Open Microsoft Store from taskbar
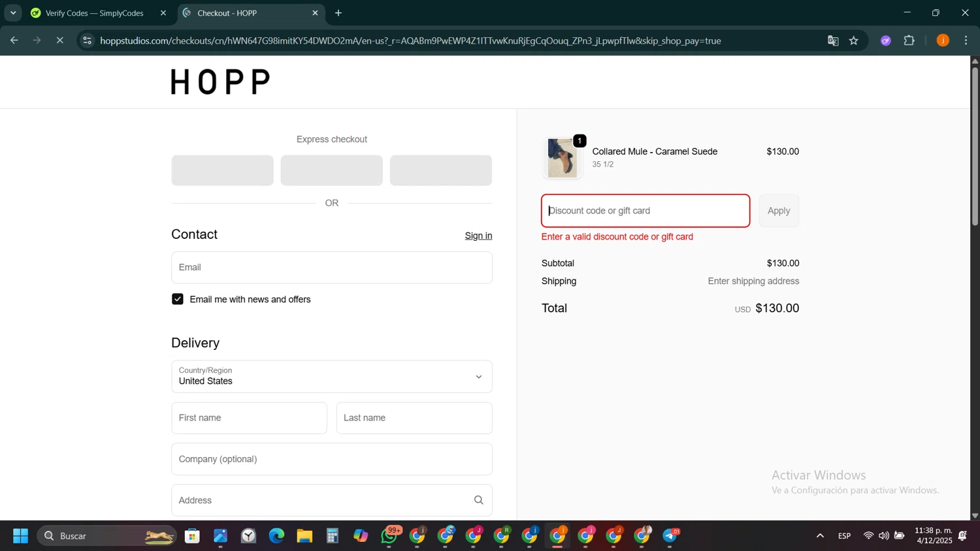The image size is (980, 551). 192,536
